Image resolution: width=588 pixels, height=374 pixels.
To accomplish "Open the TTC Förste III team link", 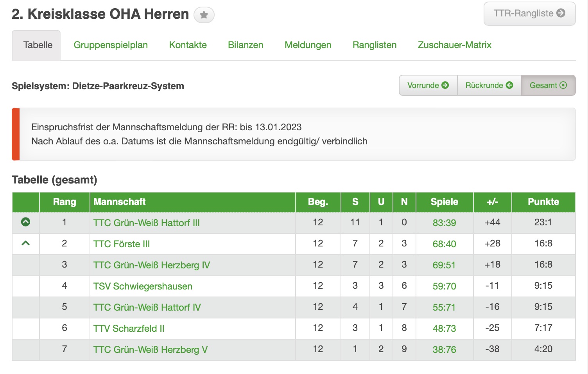I will pyautogui.click(x=122, y=244).
